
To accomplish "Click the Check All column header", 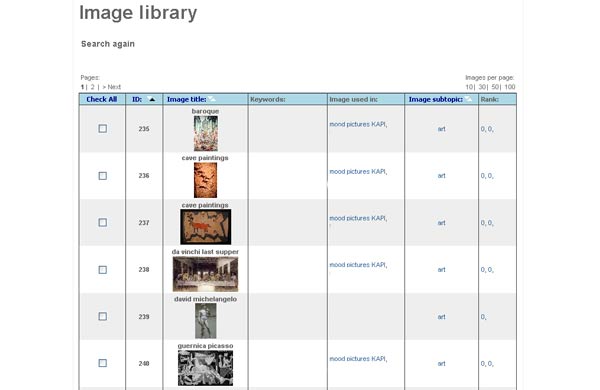I will [x=101, y=100].
